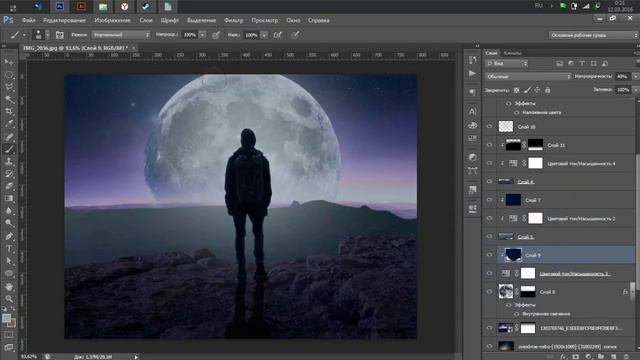Open the layer opacity dropdown arrow
The image size is (640, 360).
coord(635,76)
